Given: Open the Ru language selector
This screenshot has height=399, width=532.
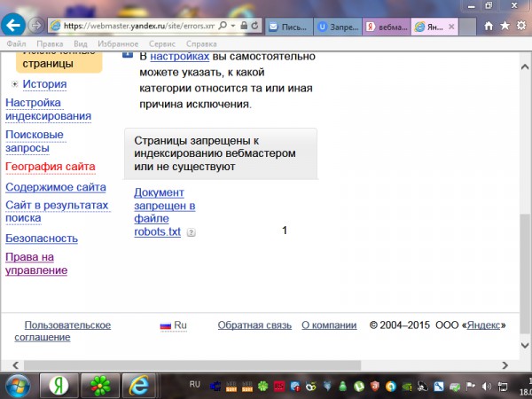Looking at the screenshot, I should [174, 325].
